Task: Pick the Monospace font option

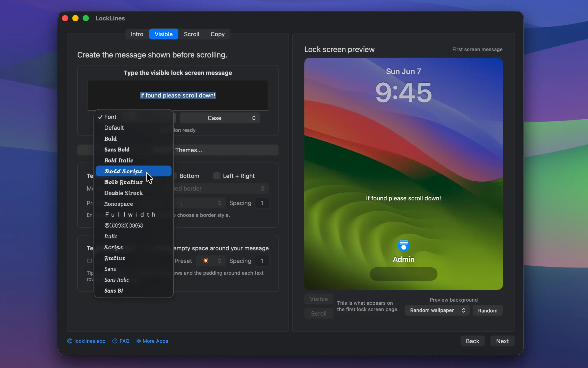Action: click(x=133, y=204)
